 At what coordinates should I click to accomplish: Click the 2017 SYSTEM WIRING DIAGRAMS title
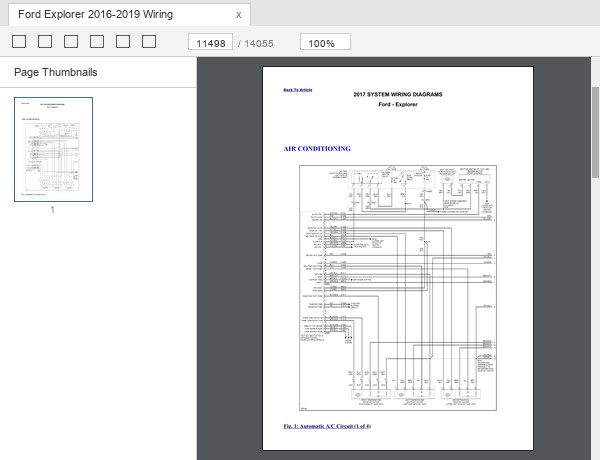click(x=398, y=95)
